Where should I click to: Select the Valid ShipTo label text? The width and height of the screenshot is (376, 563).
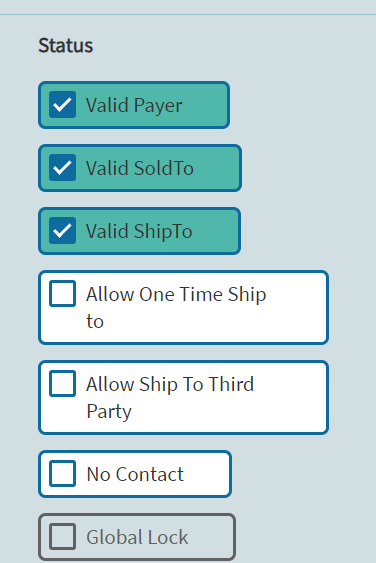(139, 232)
